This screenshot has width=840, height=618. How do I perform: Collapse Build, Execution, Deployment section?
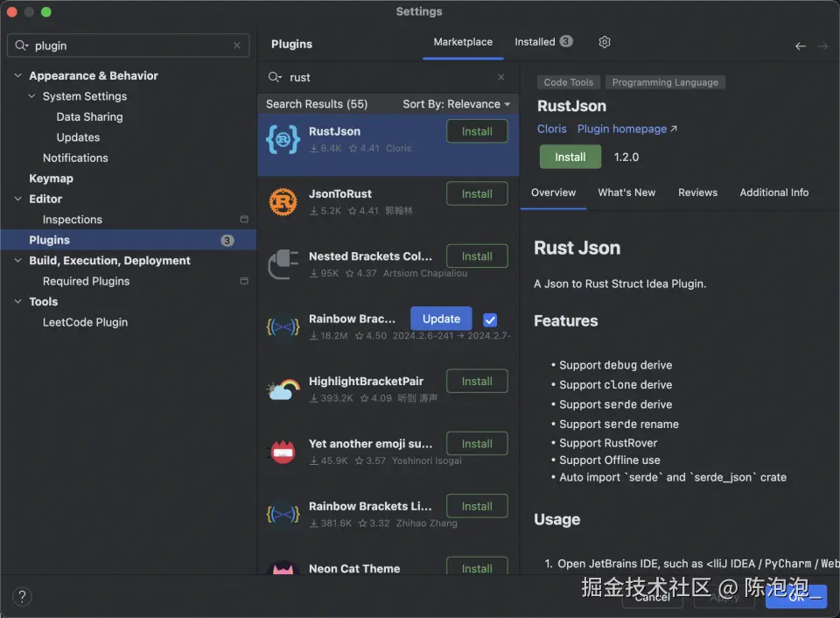click(x=17, y=261)
